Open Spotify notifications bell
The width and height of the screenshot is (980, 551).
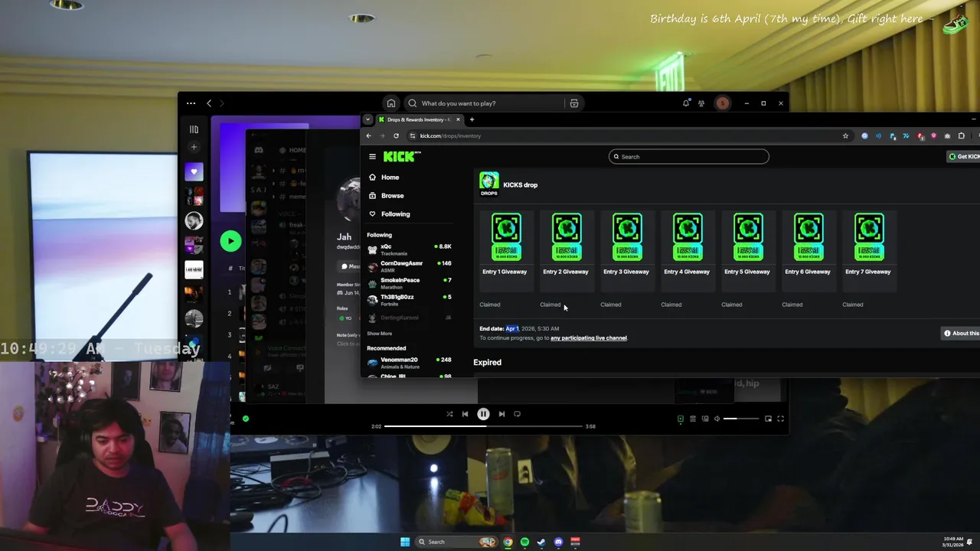coord(685,103)
